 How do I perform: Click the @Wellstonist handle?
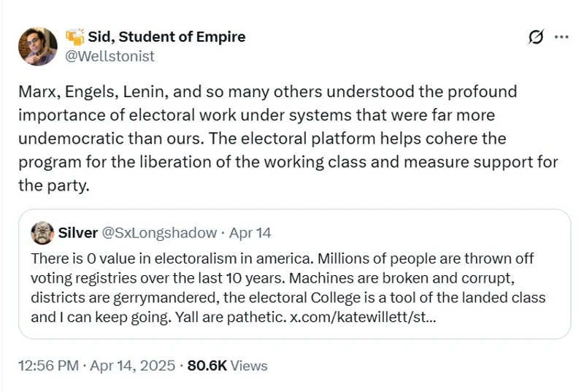[x=110, y=55]
